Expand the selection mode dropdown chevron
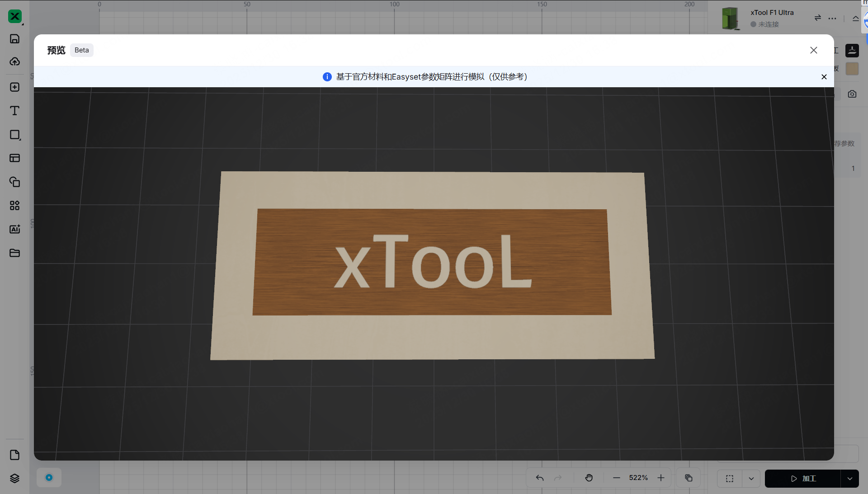 pyautogui.click(x=751, y=479)
